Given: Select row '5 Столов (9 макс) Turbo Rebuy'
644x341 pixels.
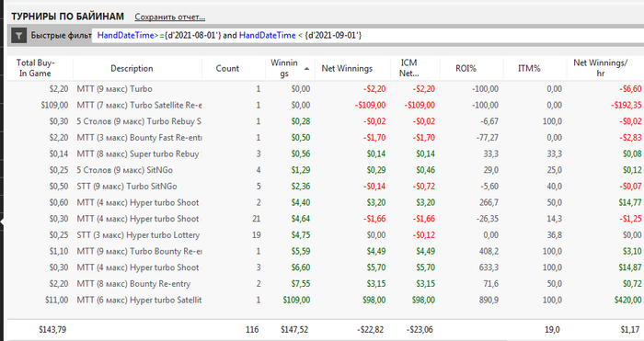Looking at the screenshot, I should tap(326, 121).
